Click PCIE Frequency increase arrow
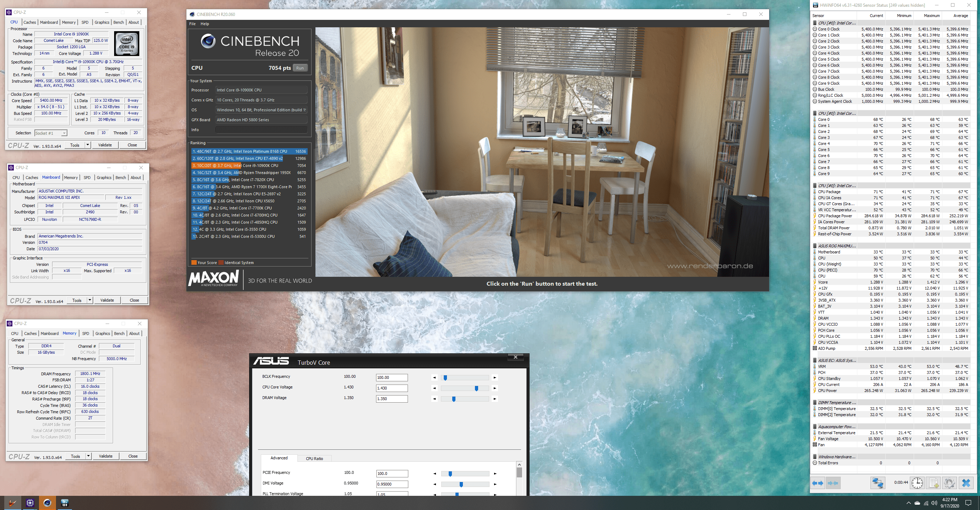This screenshot has height=510, width=980. coord(495,473)
